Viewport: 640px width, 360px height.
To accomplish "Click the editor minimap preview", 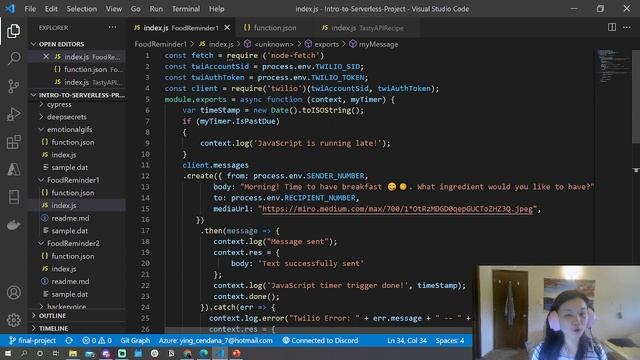I will [x=612, y=65].
